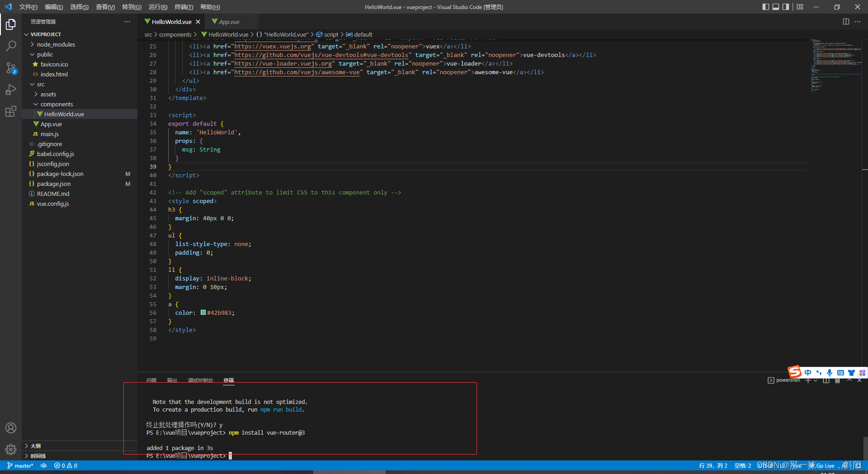
Task: Open the Source Control view in the activity bar
Action: coord(11,68)
